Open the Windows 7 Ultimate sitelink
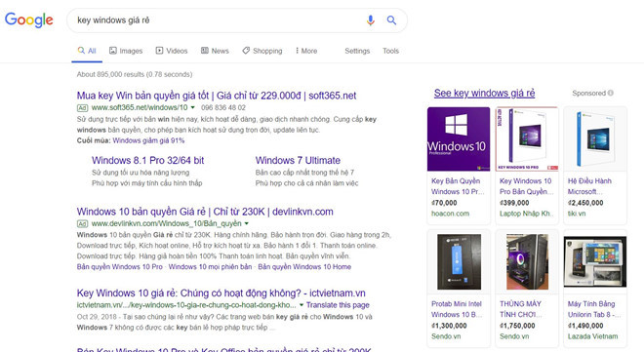This screenshot has height=352, width=644. pyautogui.click(x=298, y=161)
